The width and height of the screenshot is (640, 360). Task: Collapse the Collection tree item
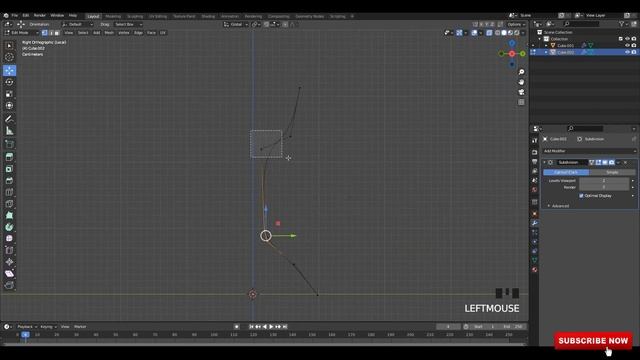tap(540, 39)
